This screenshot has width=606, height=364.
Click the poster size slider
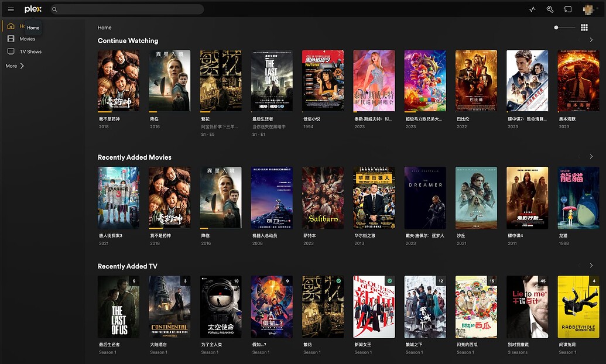click(565, 28)
